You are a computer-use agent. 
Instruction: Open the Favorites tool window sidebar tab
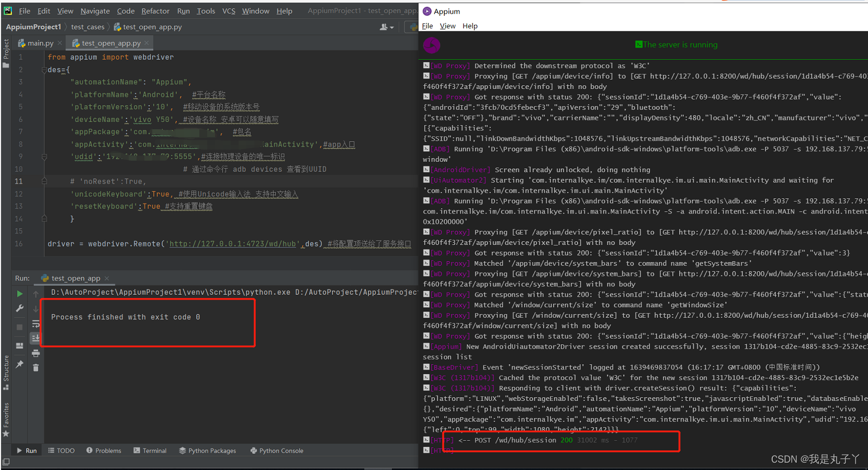point(6,419)
